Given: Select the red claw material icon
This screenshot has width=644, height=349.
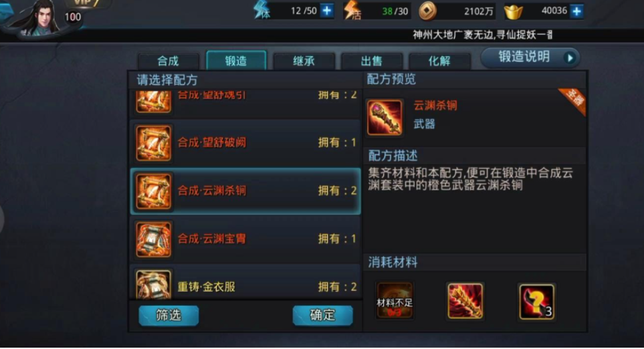Looking at the screenshot, I should coord(465,301).
